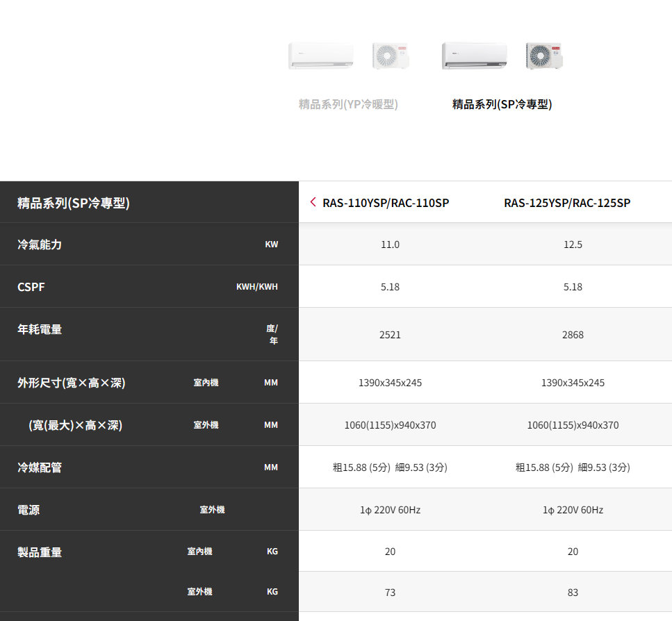This screenshot has width=672, height=621.
Task: Select the 冷氣能力 row label
Action: click(x=40, y=245)
